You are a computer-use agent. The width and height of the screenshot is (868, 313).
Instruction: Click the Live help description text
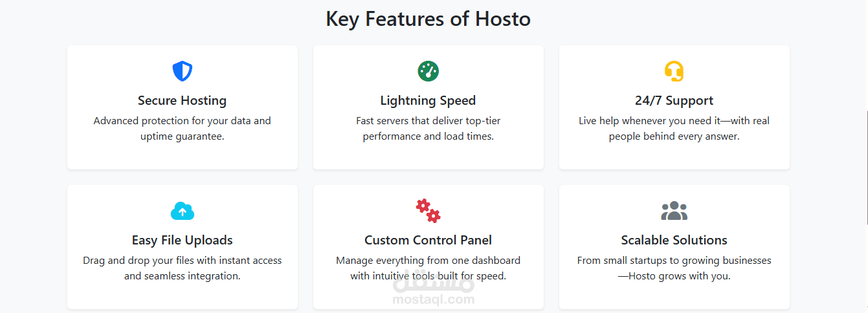[x=674, y=129]
